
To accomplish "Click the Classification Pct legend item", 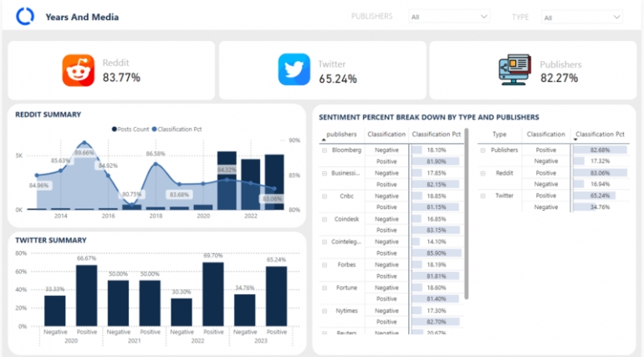I will [177, 130].
